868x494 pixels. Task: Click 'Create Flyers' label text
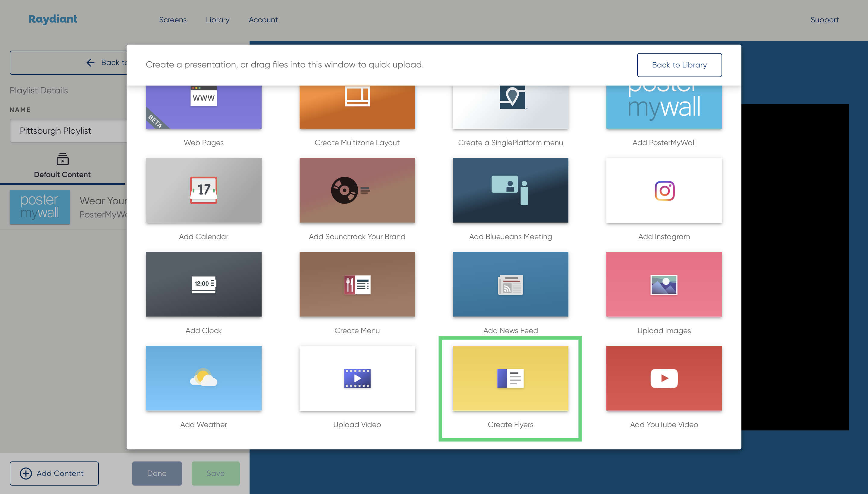pyautogui.click(x=510, y=424)
